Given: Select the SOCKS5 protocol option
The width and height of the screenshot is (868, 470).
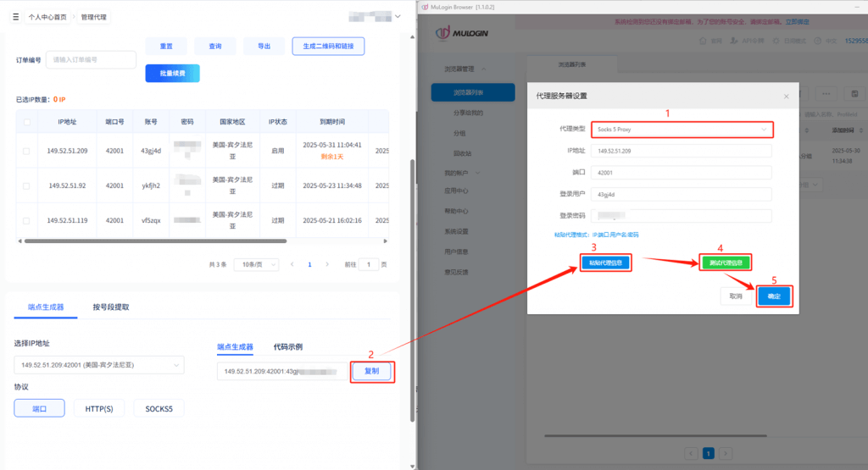Looking at the screenshot, I should [x=159, y=409].
